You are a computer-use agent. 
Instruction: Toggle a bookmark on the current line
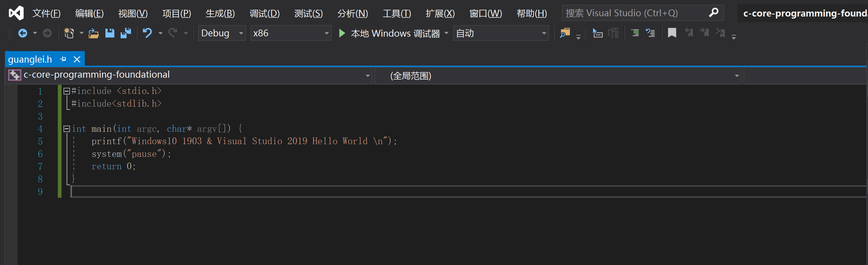coord(672,33)
